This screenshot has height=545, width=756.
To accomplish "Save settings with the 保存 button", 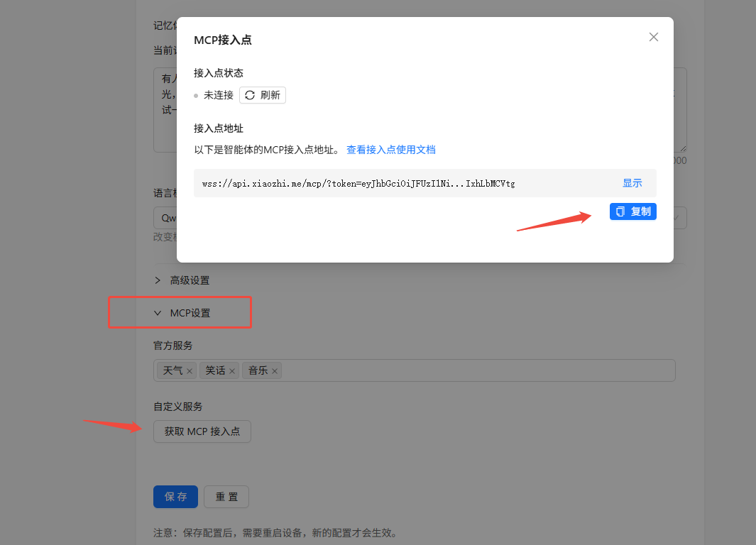I will pyautogui.click(x=175, y=497).
